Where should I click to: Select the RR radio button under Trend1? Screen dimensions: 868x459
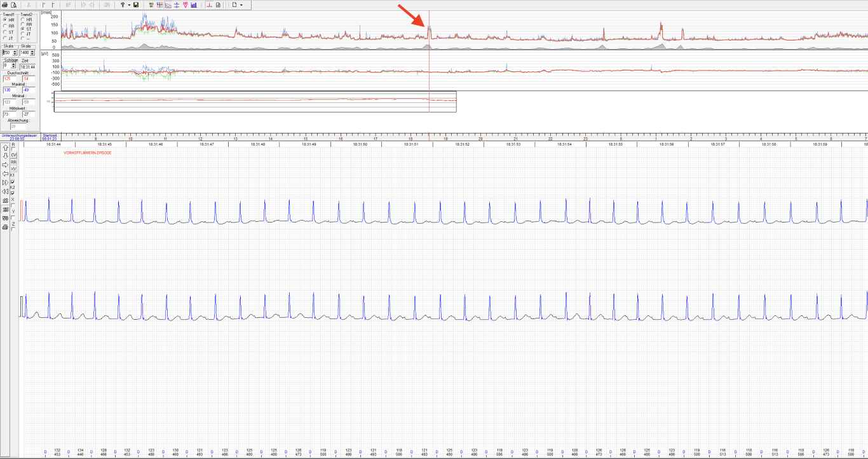tap(6, 26)
